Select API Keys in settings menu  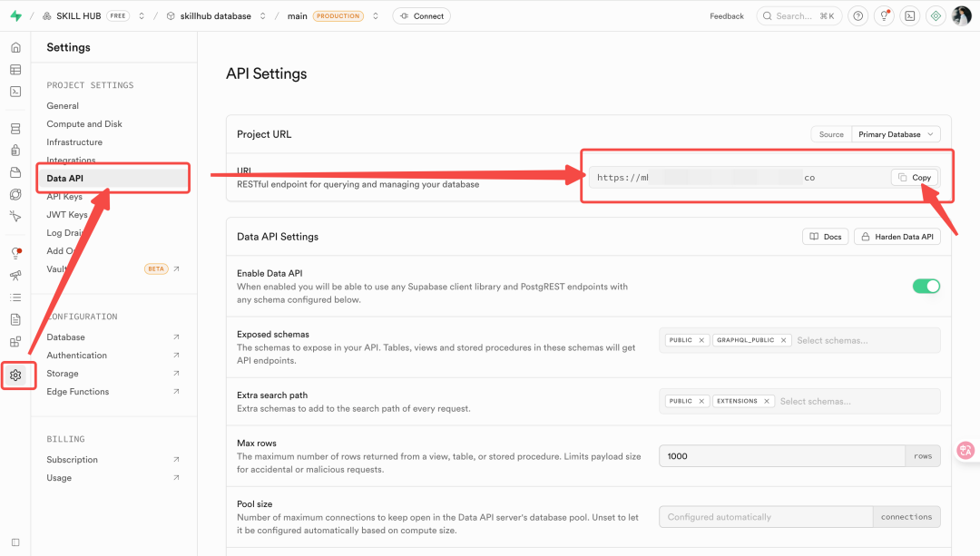tap(64, 197)
